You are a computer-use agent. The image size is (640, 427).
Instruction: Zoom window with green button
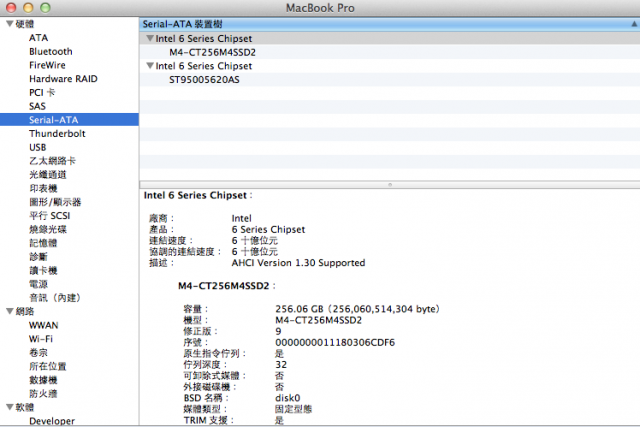45,7
